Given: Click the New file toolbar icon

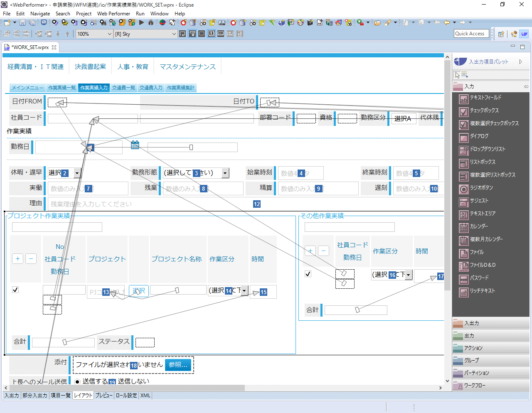Looking at the screenshot, I should (7, 23).
